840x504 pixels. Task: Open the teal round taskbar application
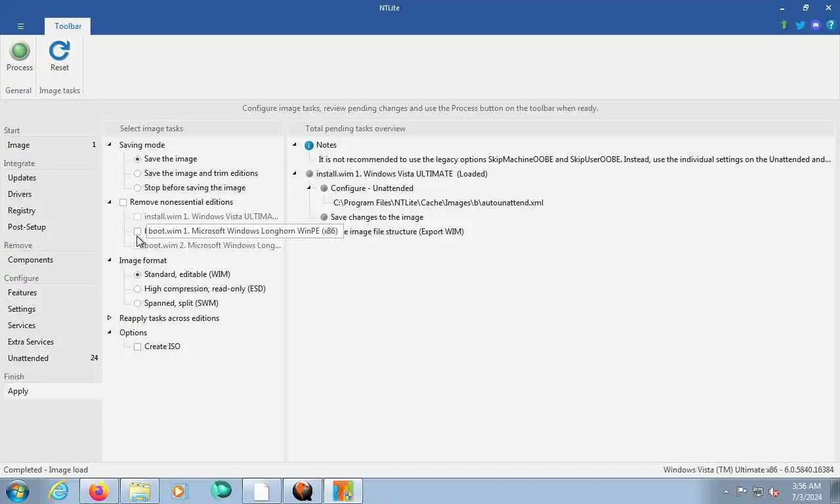pos(221,491)
